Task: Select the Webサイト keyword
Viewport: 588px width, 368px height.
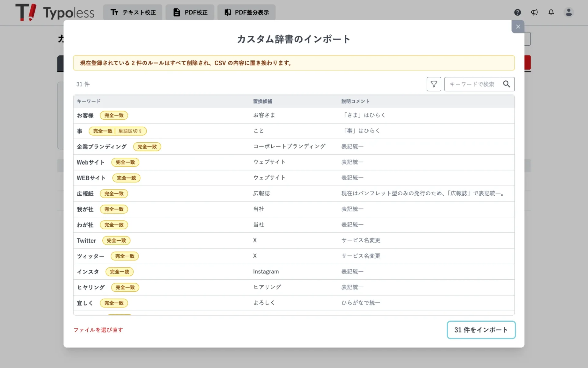Action: pos(91,162)
